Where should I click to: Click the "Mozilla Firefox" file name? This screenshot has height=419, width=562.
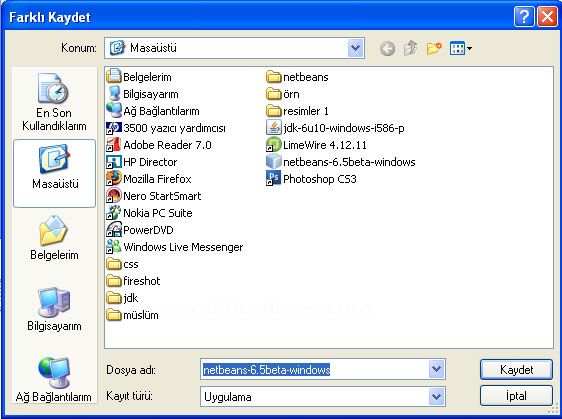pos(157,179)
